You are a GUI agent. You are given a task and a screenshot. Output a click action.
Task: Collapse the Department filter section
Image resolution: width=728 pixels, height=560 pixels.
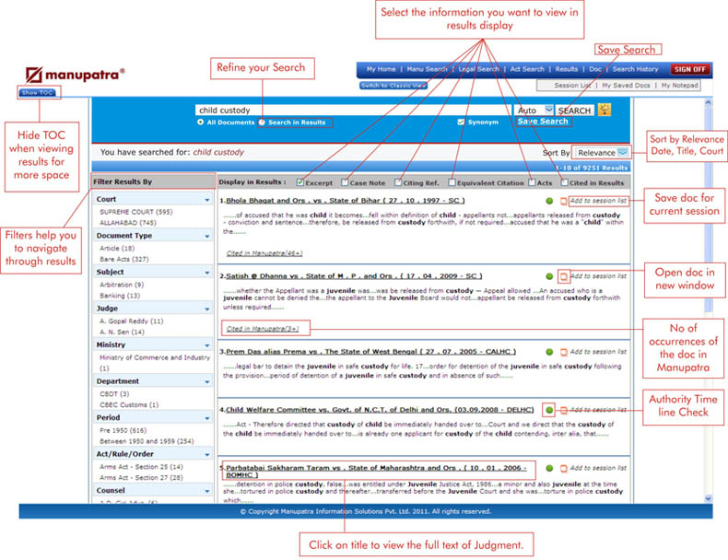click(x=207, y=381)
